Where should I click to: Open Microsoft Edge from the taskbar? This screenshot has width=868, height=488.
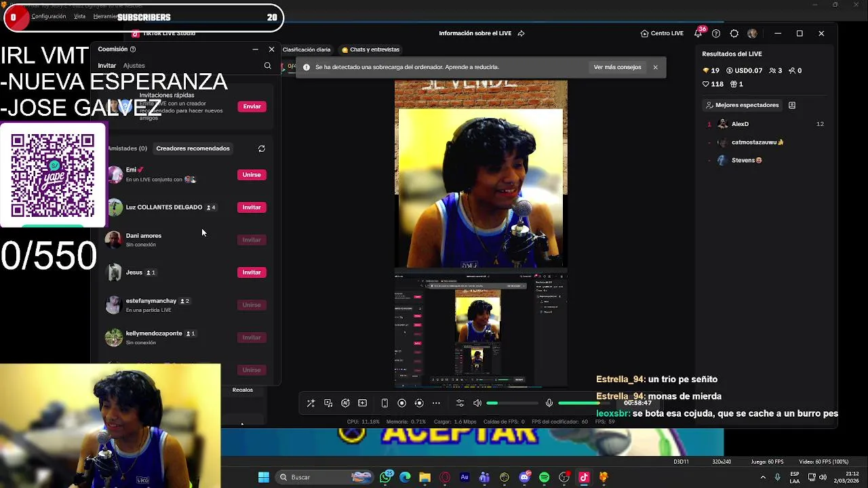coord(406,477)
